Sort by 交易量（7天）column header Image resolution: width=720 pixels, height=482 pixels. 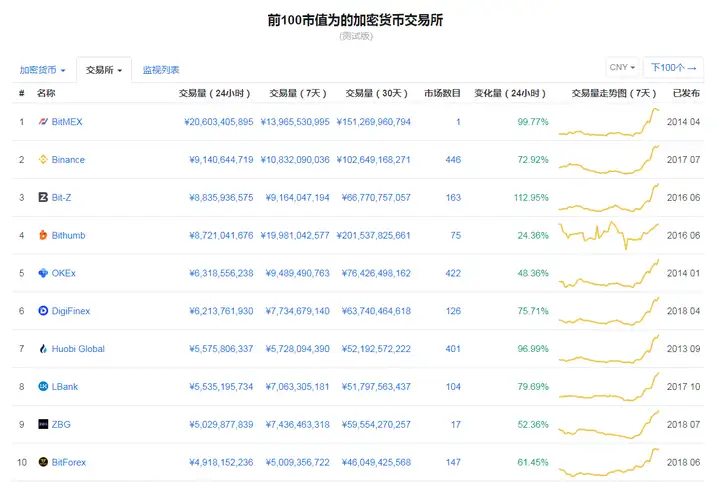298,93
